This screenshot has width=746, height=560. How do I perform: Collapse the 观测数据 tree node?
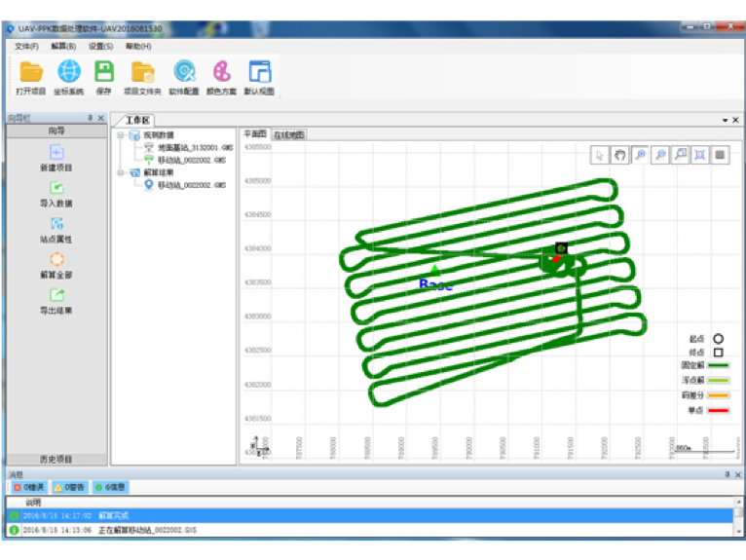click(120, 135)
